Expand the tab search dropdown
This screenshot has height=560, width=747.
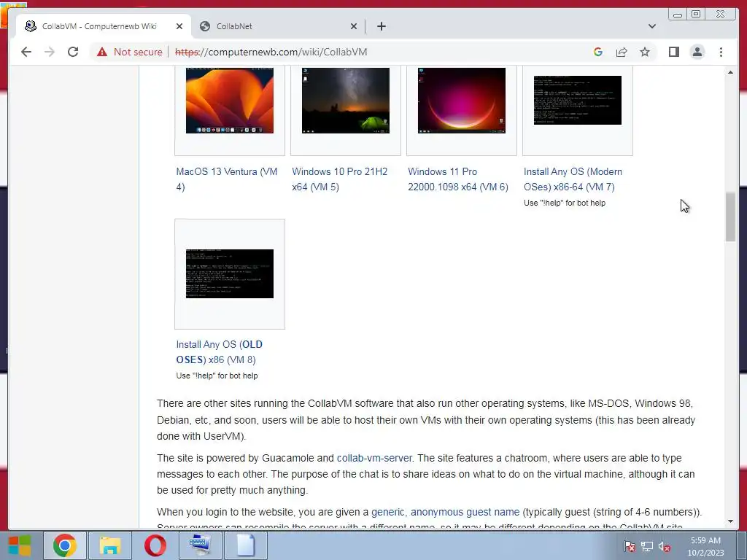coord(652,26)
